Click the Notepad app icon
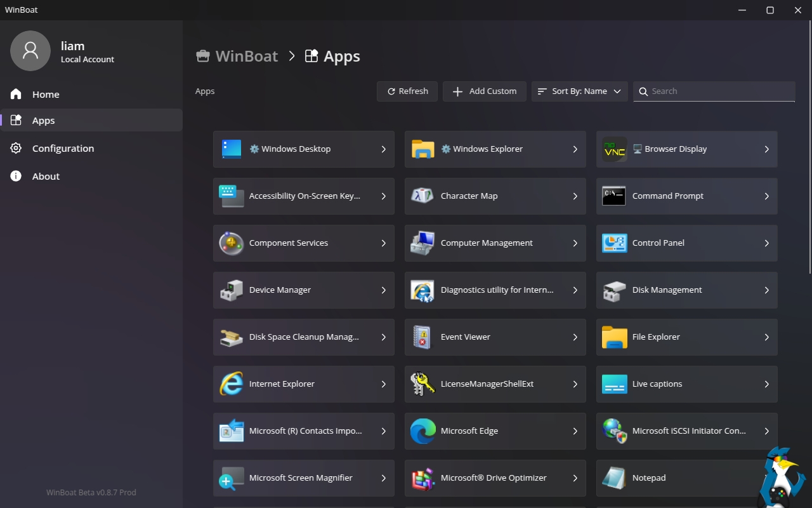The image size is (812, 508). coord(614,478)
